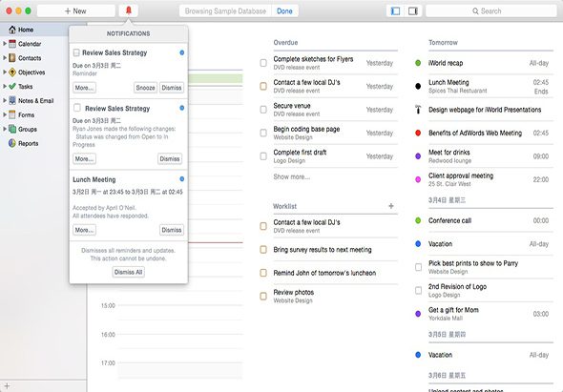Toggle the right sidebar panel icon
The height and width of the screenshot is (392, 563).
coord(413,10)
